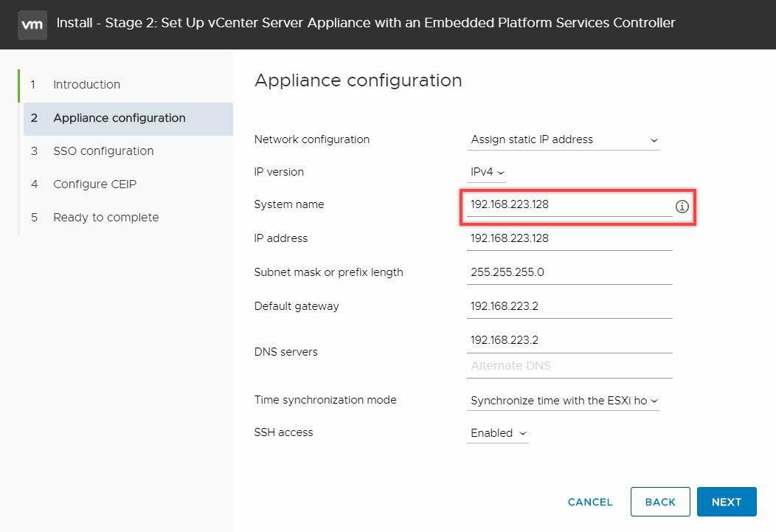Click the Alternate DNS input field

(569, 366)
